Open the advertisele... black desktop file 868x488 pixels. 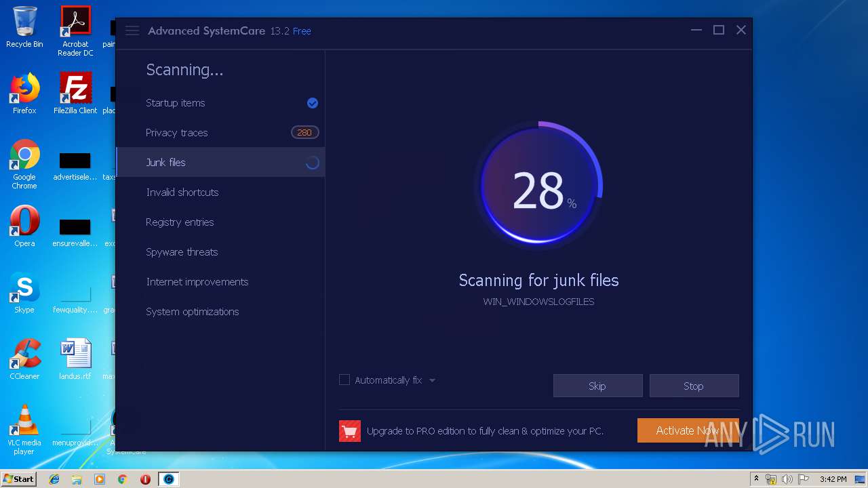tap(75, 167)
